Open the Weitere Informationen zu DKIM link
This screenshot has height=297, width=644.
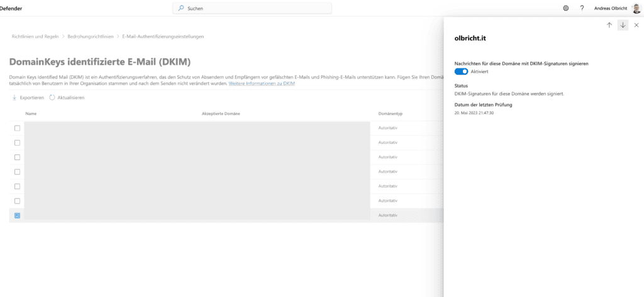tap(262, 84)
